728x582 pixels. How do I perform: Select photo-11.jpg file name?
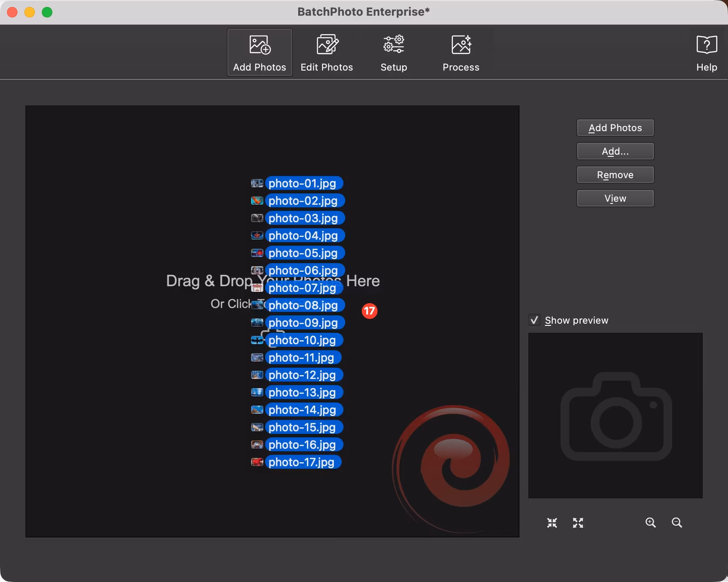point(303,358)
